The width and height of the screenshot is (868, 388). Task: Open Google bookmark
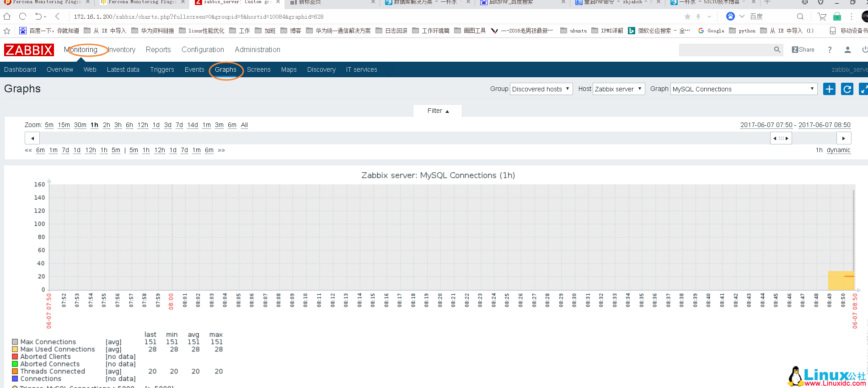(x=711, y=31)
